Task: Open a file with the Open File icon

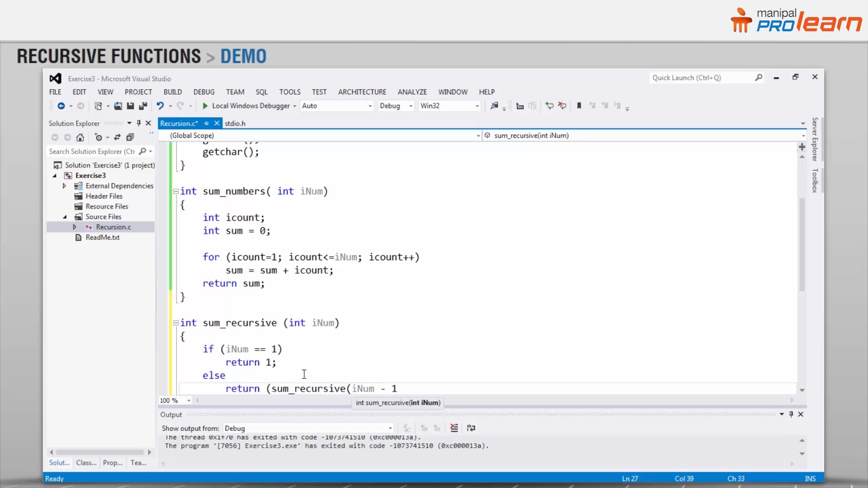Action: pos(118,106)
